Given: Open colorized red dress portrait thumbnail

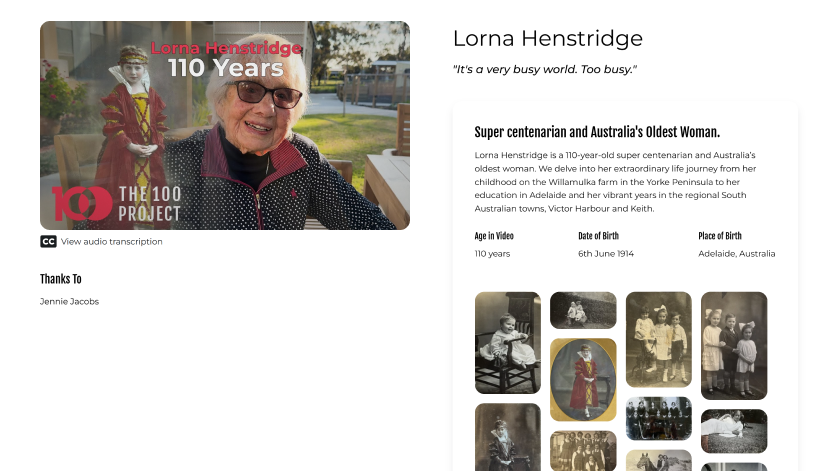Looking at the screenshot, I should click(583, 380).
